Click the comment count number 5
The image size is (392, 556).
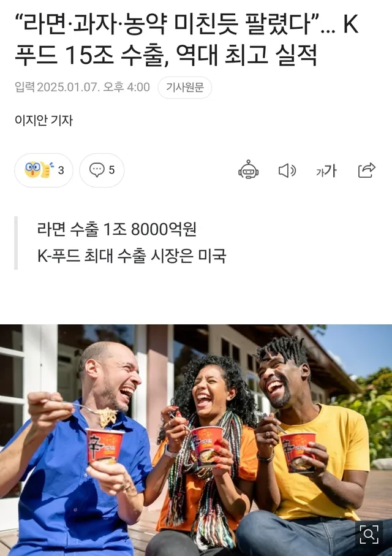click(x=111, y=170)
